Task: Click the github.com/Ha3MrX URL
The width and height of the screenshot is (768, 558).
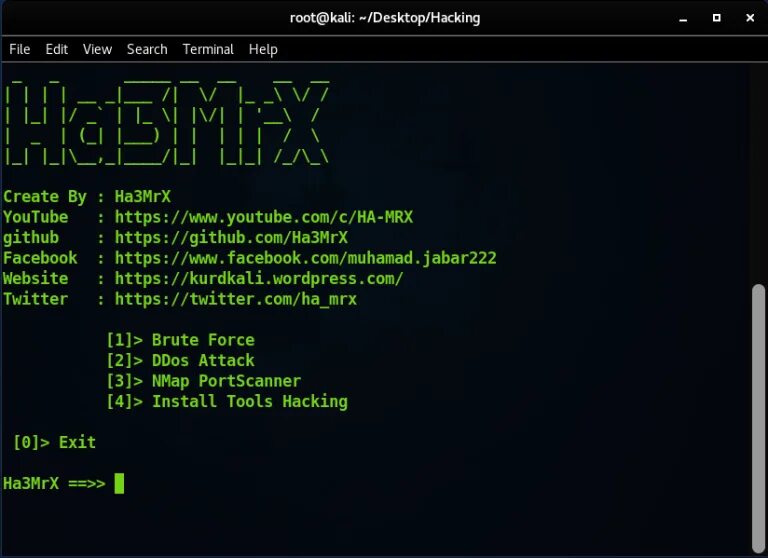Action: [231, 238]
